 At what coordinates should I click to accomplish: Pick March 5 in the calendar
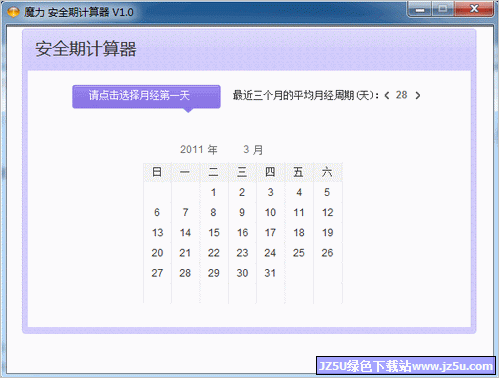[x=327, y=192]
